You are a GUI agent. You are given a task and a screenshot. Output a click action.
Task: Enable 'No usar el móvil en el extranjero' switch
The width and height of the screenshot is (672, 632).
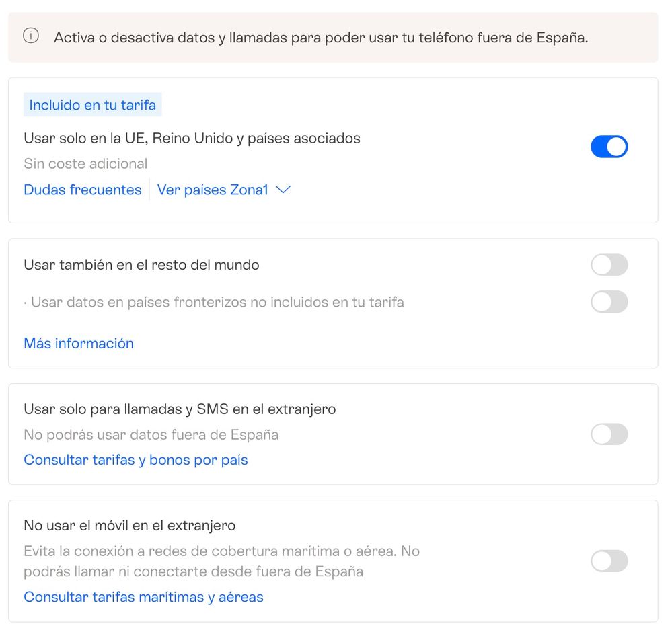609,561
